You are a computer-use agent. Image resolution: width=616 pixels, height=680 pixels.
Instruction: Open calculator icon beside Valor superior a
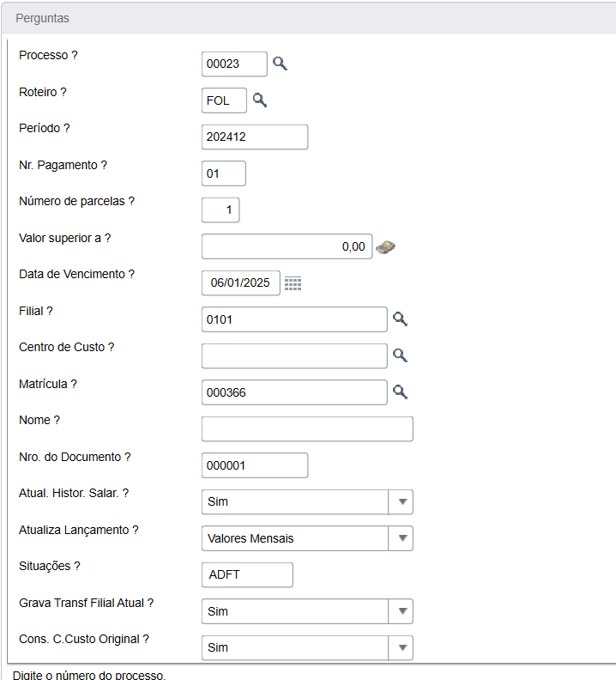tap(385, 247)
